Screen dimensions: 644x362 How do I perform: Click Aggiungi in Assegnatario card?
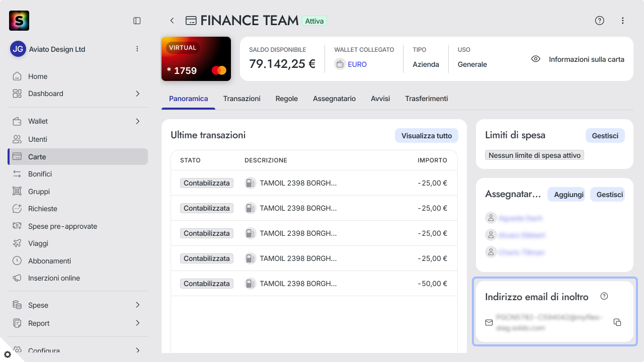[566, 195]
